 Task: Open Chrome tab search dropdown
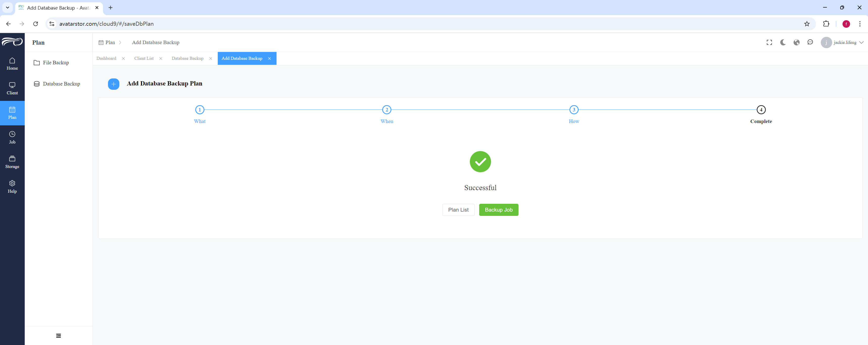tap(7, 7)
